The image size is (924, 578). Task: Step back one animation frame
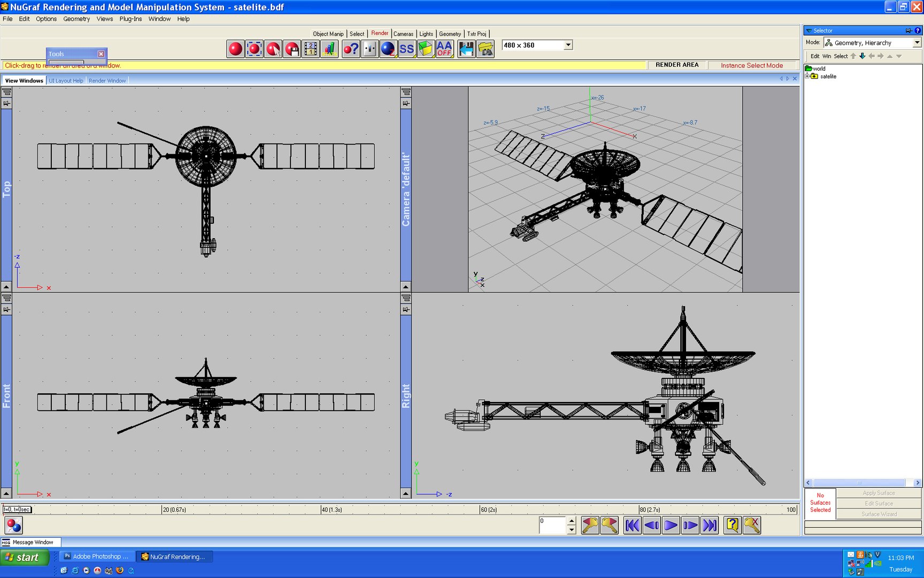point(651,526)
